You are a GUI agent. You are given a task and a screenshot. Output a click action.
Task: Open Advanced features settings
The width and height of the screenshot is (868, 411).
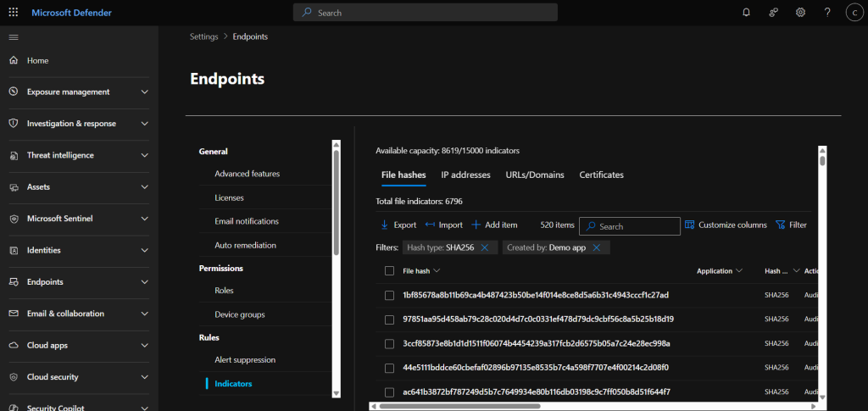(247, 174)
